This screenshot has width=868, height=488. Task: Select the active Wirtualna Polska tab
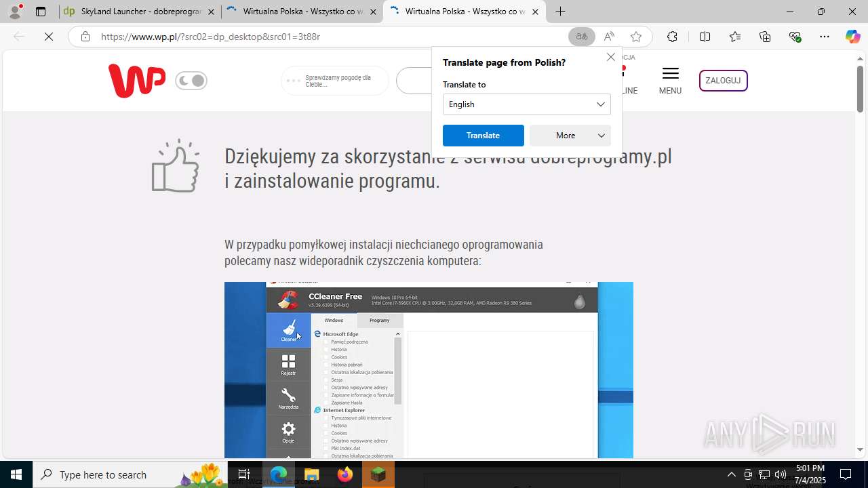[x=465, y=12]
